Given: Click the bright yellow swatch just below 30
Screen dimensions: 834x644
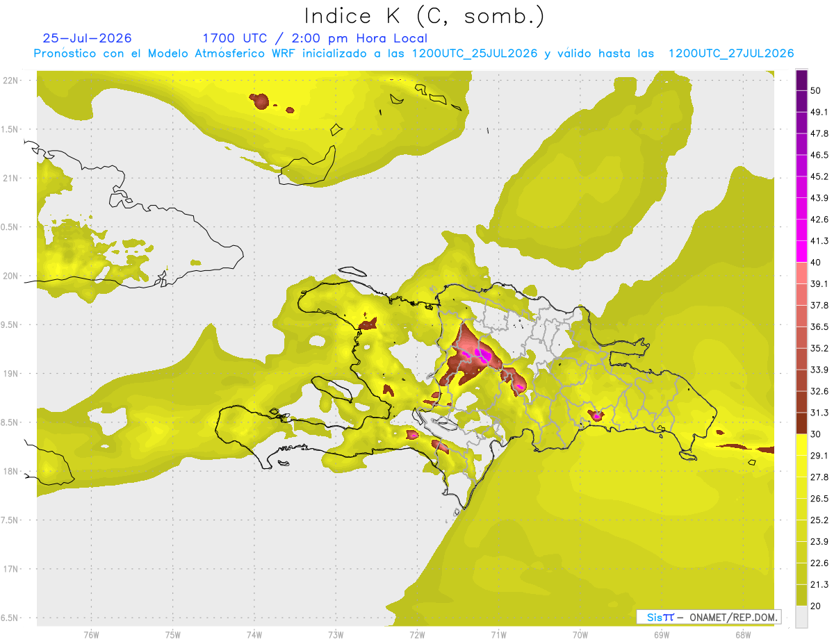Looking at the screenshot, I should tap(801, 445).
